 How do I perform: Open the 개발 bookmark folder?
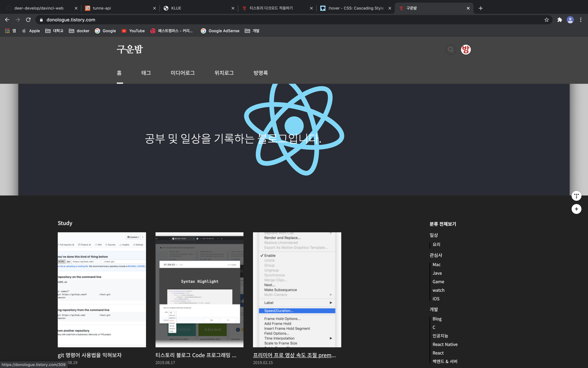pyautogui.click(x=252, y=31)
